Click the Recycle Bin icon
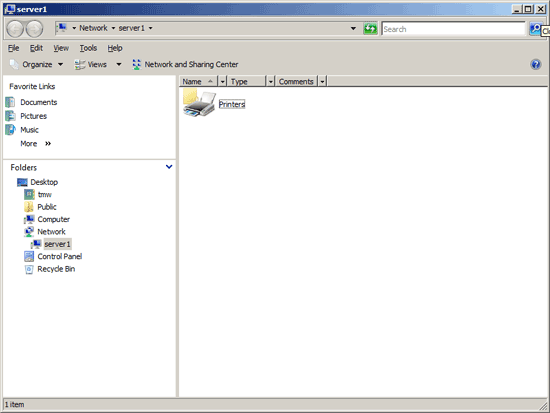This screenshot has width=550, height=413. (29, 269)
